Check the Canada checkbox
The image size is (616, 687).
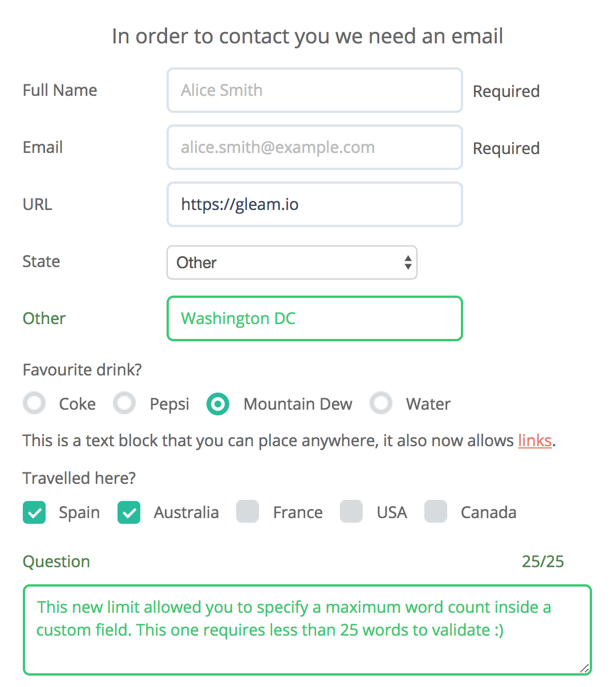tap(435, 512)
